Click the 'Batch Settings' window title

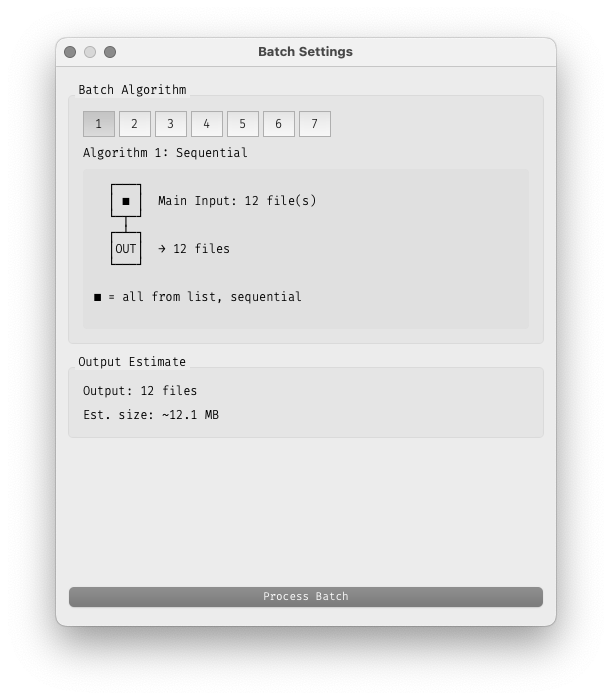[x=305, y=52]
